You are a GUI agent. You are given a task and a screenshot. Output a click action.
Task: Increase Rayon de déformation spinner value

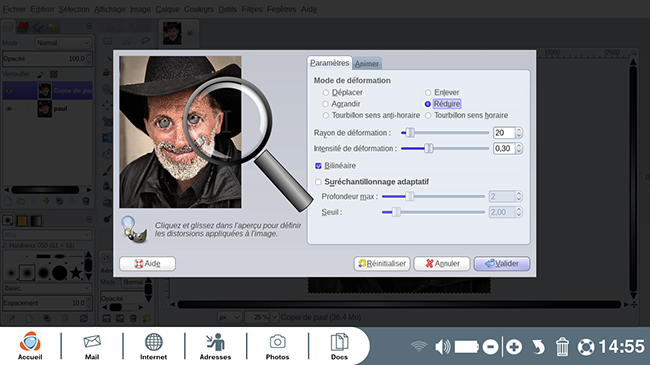coord(519,130)
